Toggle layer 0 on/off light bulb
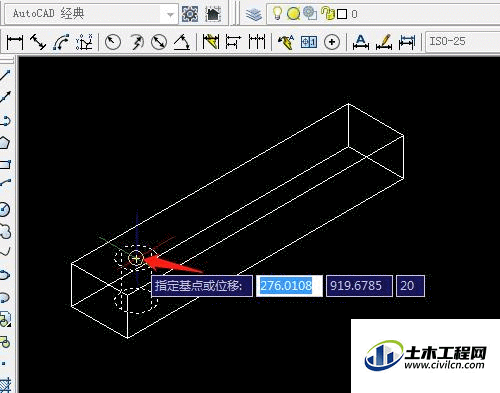500x393 pixels. (277, 13)
